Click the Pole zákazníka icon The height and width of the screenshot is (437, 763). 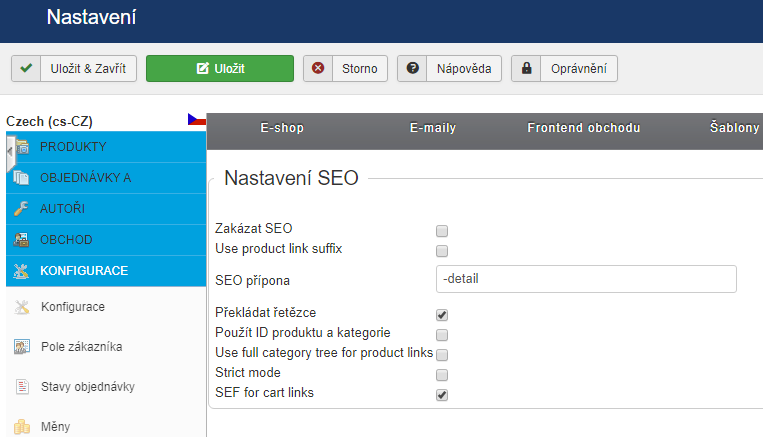[x=22, y=346]
